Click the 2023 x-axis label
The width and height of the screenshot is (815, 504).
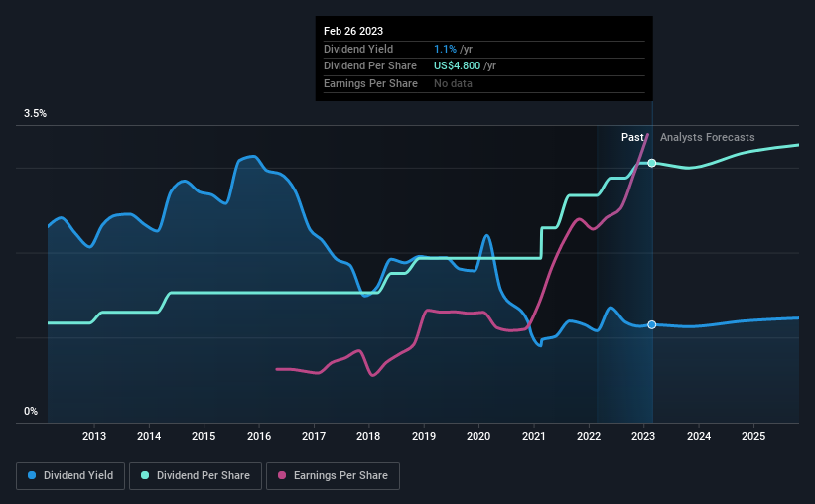click(x=643, y=436)
